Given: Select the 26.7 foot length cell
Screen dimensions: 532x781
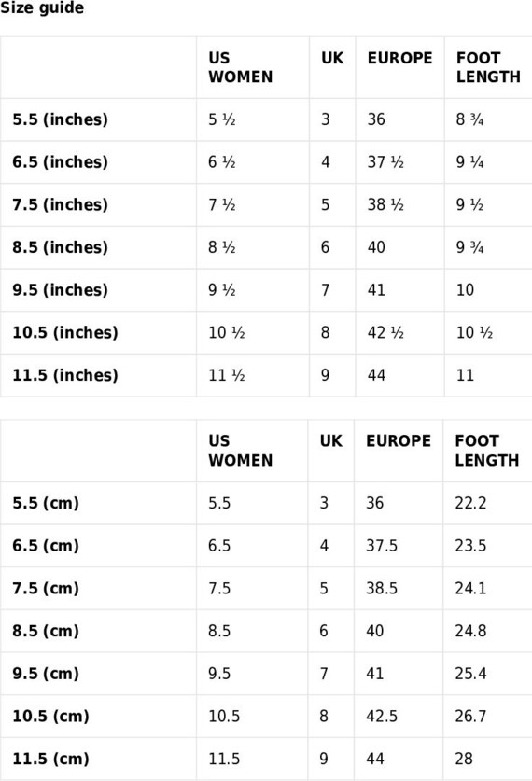Looking at the screenshot, I should point(470,717).
